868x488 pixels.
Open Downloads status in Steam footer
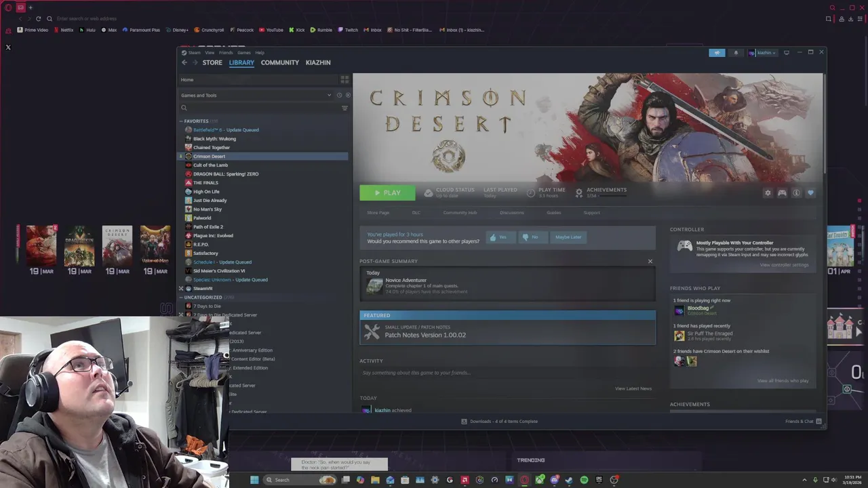pyautogui.click(x=499, y=422)
